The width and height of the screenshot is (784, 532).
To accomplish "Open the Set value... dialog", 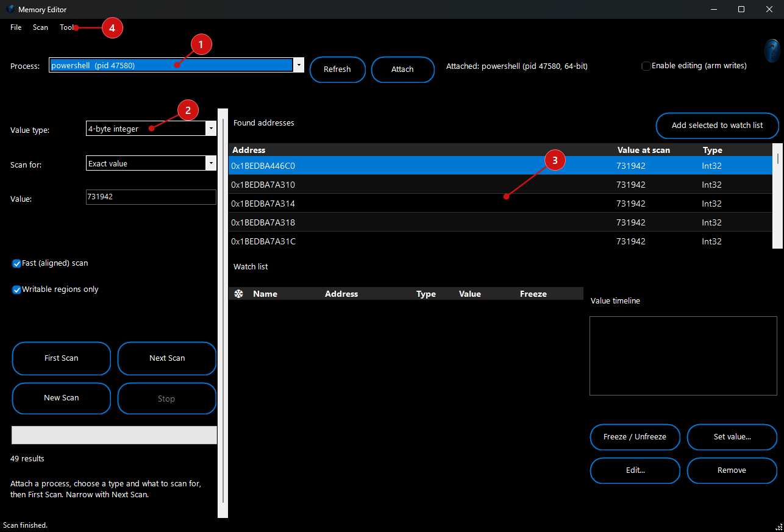I will pyautogui.click(x=732, y=437).
